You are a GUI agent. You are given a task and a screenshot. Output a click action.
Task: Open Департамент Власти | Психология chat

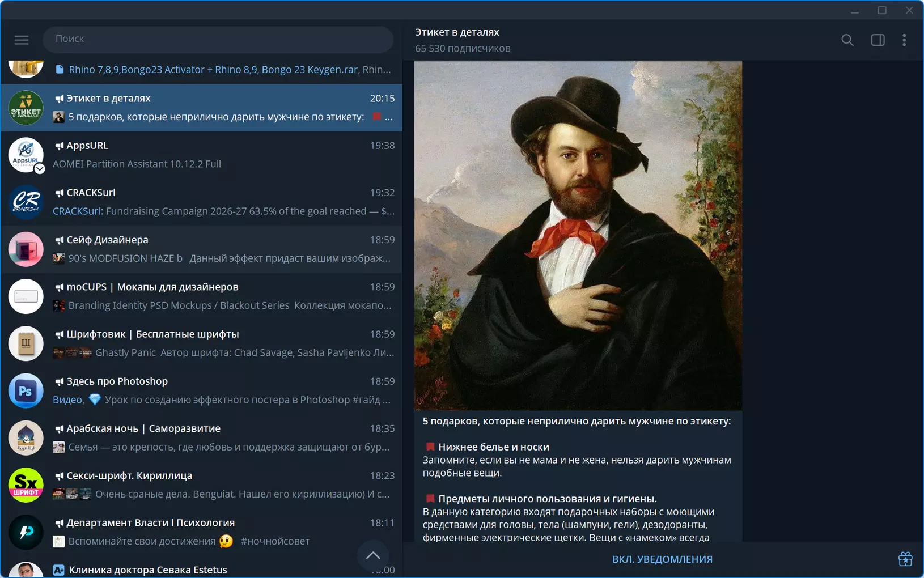point(201,532)
